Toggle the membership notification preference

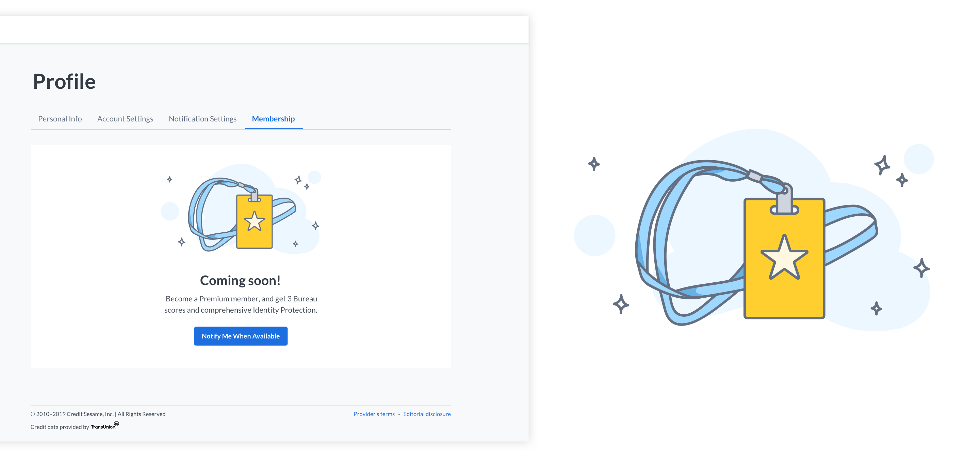click(x=241, y=336)
